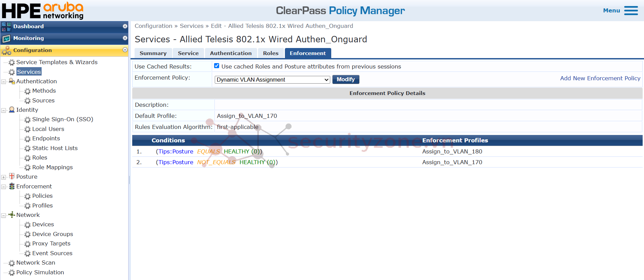
Task: Switch to the Summary tab
Action: (153, 53)
